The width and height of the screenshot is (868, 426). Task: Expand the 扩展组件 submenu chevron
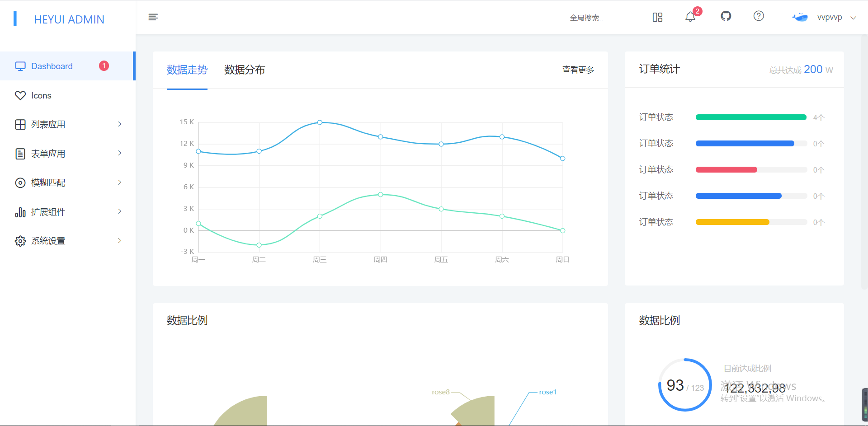[x=119, y=211]
